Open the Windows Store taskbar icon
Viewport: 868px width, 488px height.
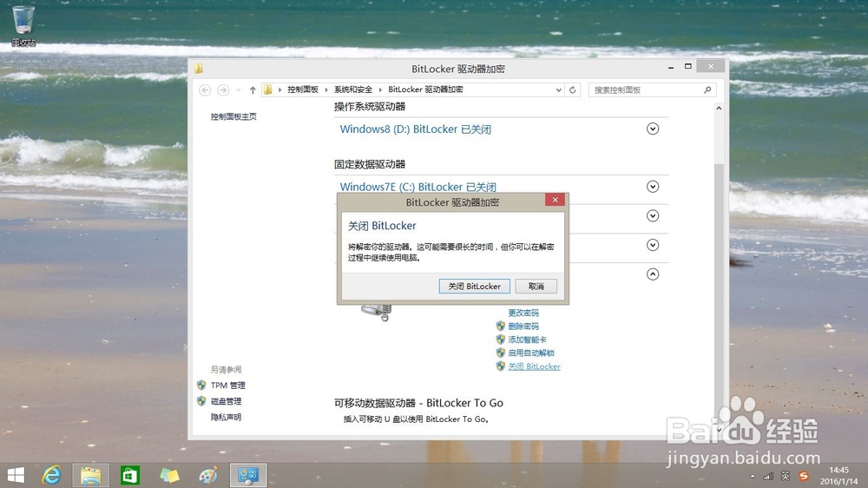pyautogui.click(x=130, y=475)
